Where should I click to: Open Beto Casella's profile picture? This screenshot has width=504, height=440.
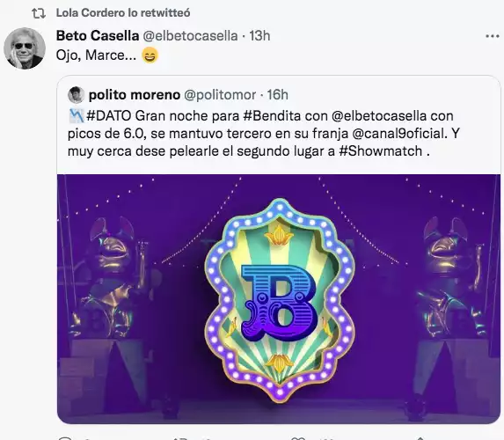[x=25, y=48]
